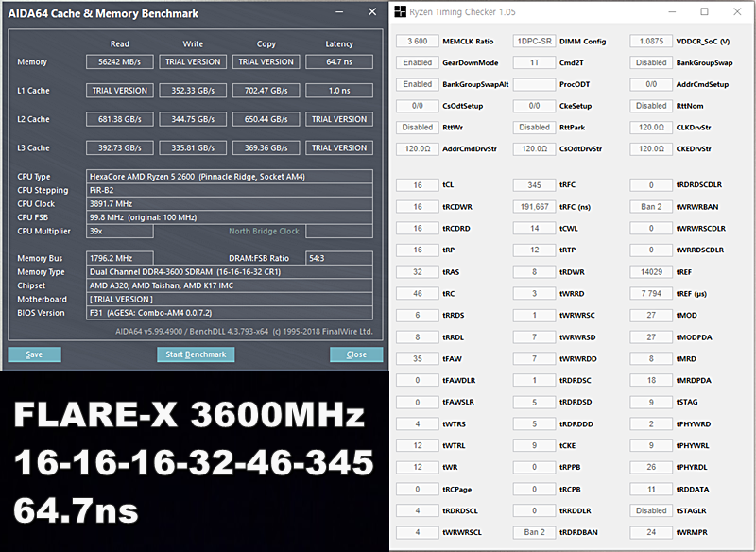Click the L3 Cache Read 392.73 GB/s value
756x552 pixels.
click(x=120, y=148)
